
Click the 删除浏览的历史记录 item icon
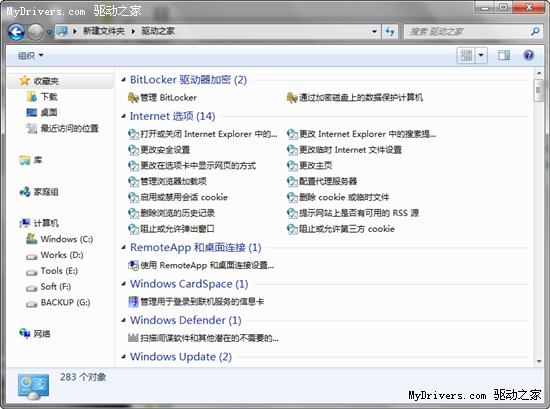coord(133,213)
